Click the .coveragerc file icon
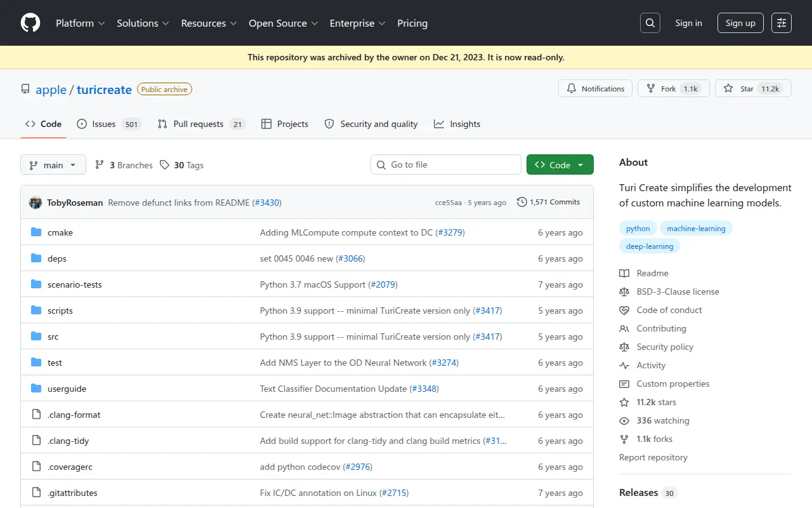812x508 pixels. click(x=36, y=467)
